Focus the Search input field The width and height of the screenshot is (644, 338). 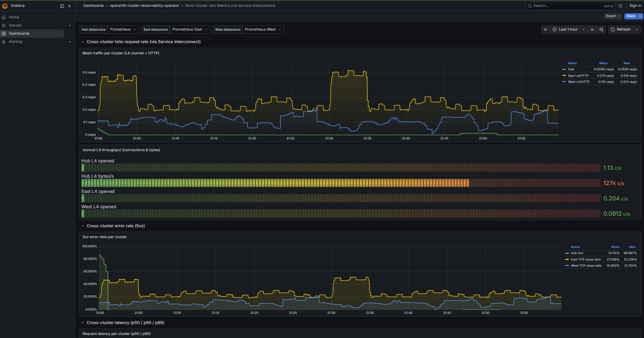point(570,6)
